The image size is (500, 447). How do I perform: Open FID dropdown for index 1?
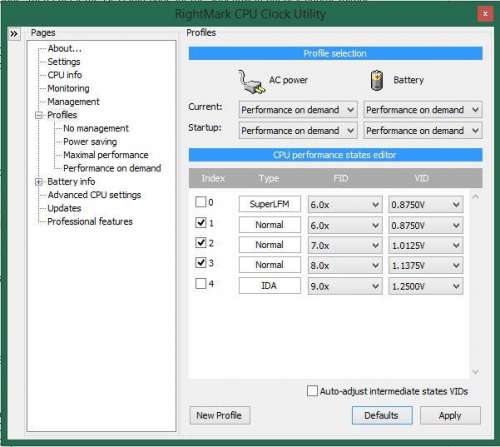point(345,226)
